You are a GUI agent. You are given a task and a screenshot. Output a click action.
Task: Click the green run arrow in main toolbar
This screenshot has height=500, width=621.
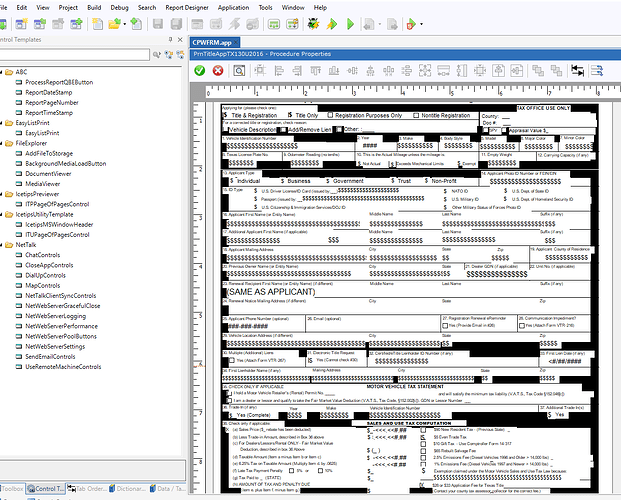350,23
